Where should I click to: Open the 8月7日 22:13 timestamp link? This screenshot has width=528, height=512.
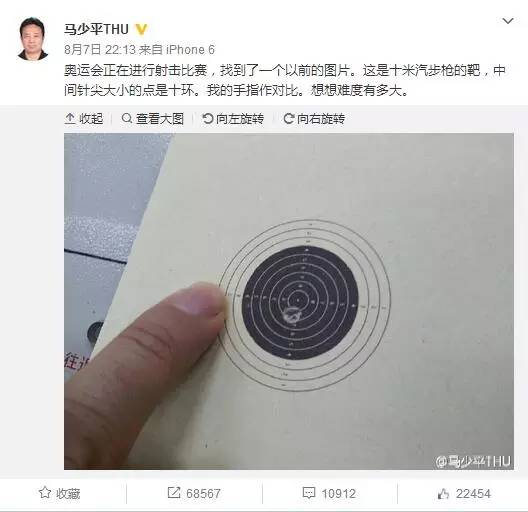click(x=100, y=50)
